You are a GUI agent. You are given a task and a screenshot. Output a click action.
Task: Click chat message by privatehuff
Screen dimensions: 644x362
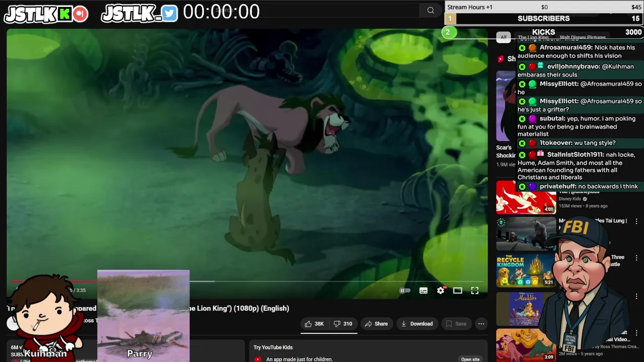(x=580, y=186)
